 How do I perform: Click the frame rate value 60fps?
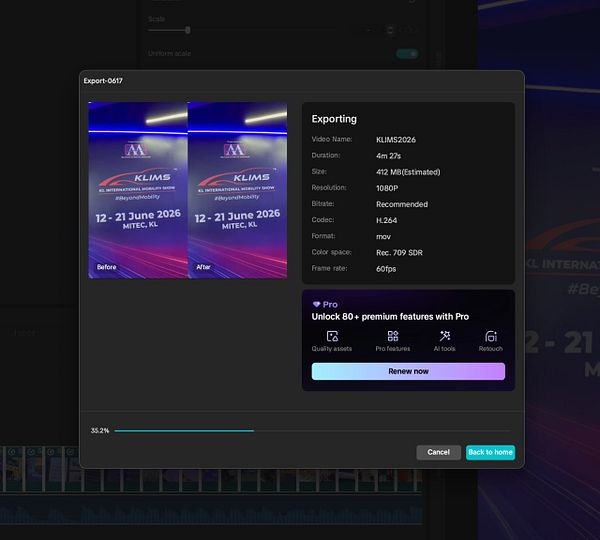[x=386, y=269]
